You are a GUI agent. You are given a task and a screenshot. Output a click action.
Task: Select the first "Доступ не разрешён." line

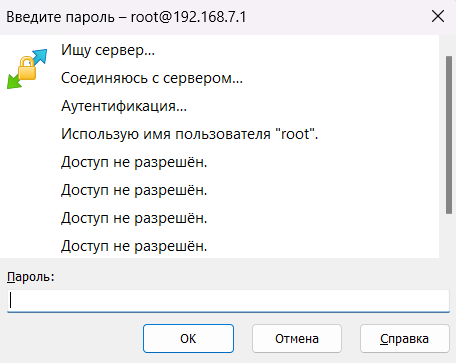point(134,162)
